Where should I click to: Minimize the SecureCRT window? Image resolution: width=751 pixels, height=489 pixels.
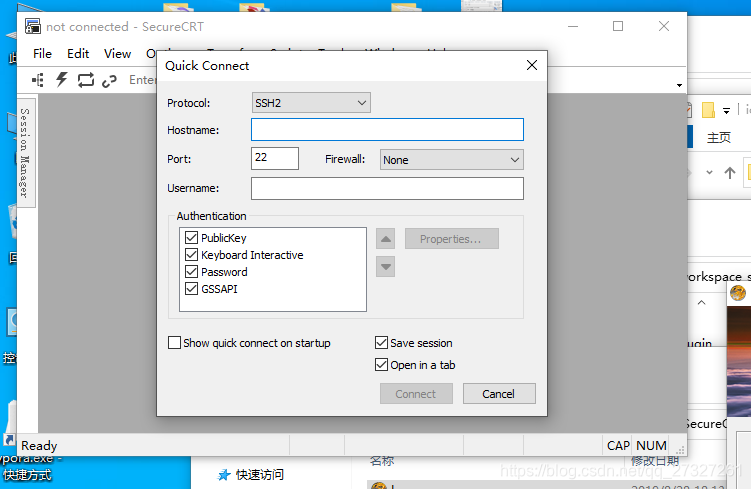tap(573, 26)
